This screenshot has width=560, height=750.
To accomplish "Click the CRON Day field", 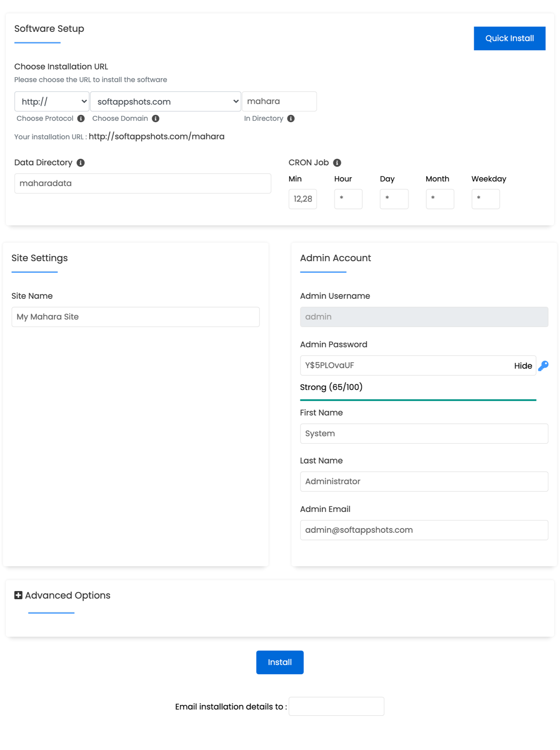I will (394, 199).
